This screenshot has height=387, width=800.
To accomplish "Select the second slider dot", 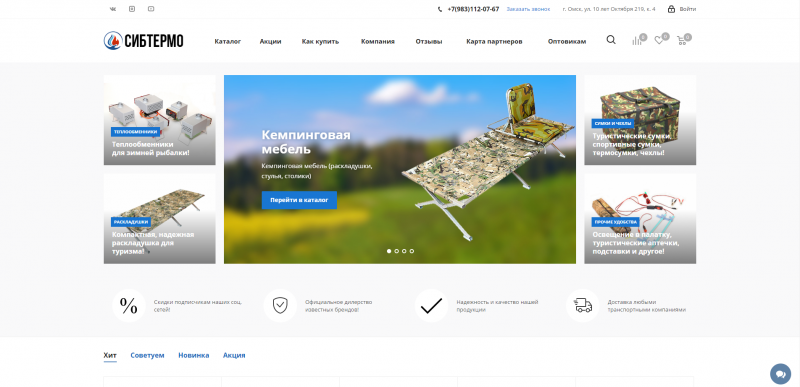I will pyautogui.click(x=396, y=251).
